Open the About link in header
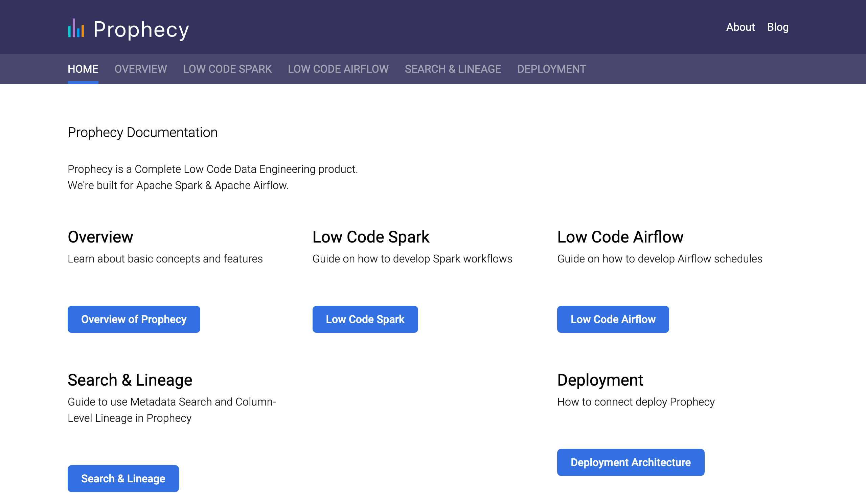This screenshot has height=504, width=866. click(x=740, y=27)
